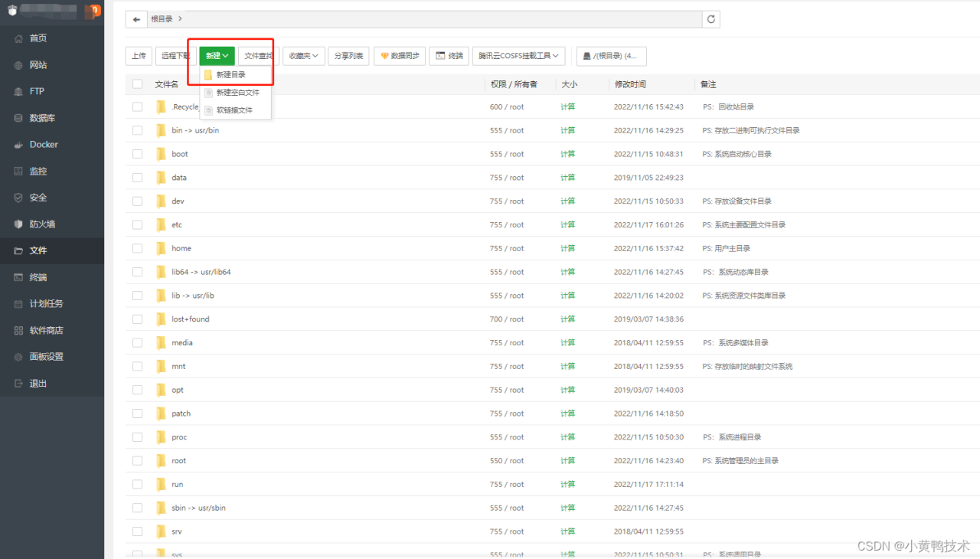
Task: Open 腾讯云COSFS挂载工具 dropdown
Action: point(520,56)
